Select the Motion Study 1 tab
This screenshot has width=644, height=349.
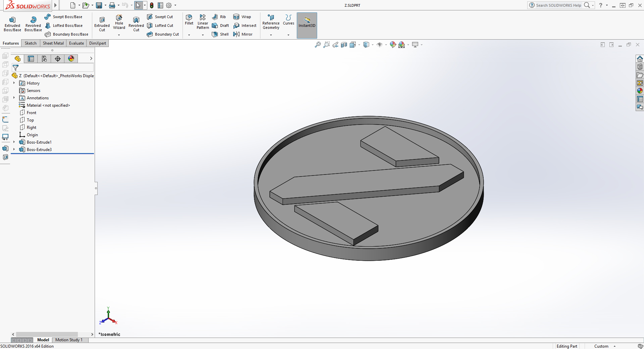[x=69, y=340]
